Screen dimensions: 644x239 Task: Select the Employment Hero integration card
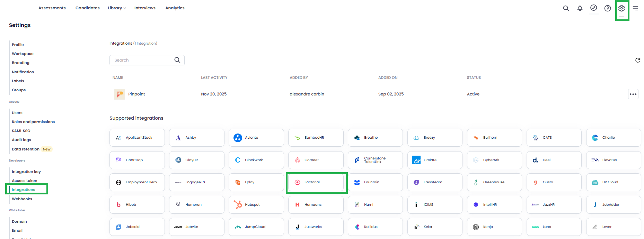coord(137,182)
